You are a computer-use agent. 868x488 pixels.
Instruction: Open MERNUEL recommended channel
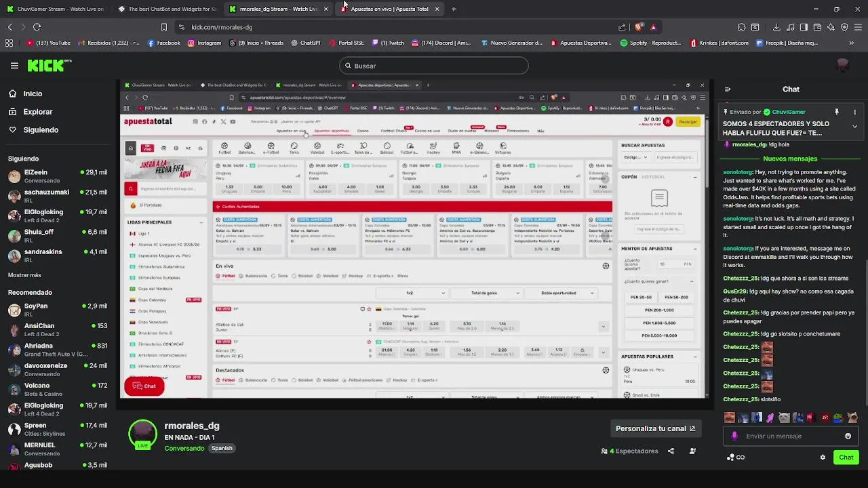click(x=58, y=449)
